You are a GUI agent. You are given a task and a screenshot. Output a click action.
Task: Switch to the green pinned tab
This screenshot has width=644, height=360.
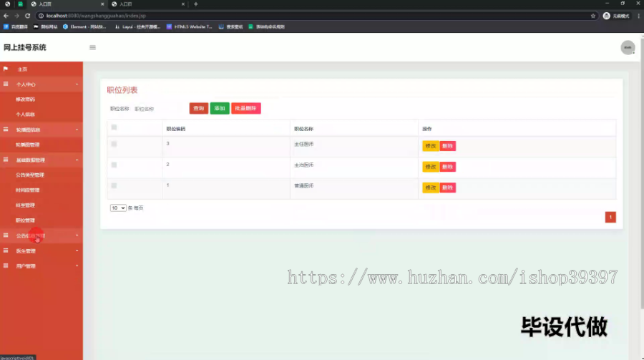20,4
